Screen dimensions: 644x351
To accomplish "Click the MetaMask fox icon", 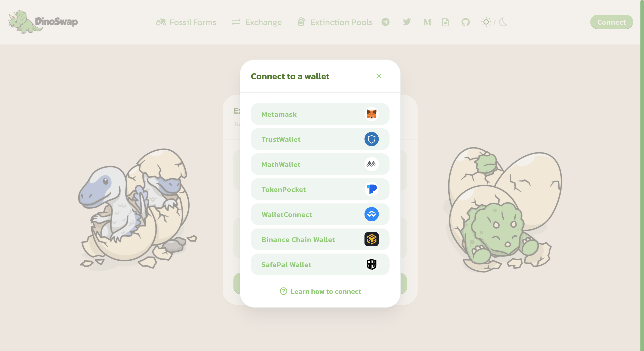I will (371, 114).
